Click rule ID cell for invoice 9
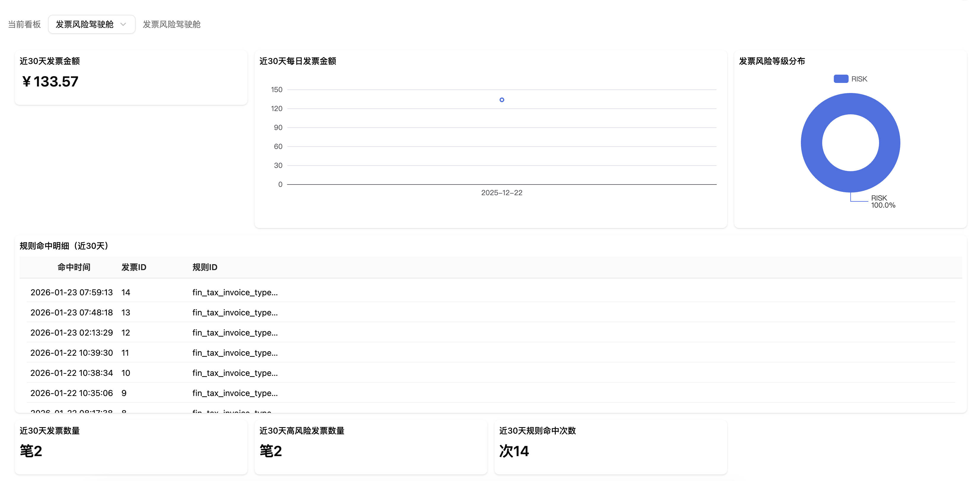The height and width of the screenshot is (481, 980). 235,393
